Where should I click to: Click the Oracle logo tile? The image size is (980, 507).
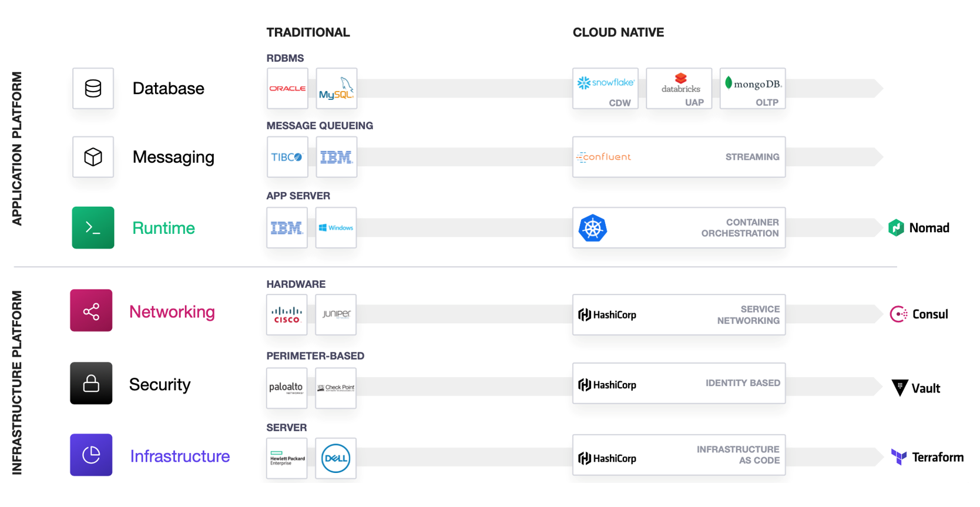point(287,88)
